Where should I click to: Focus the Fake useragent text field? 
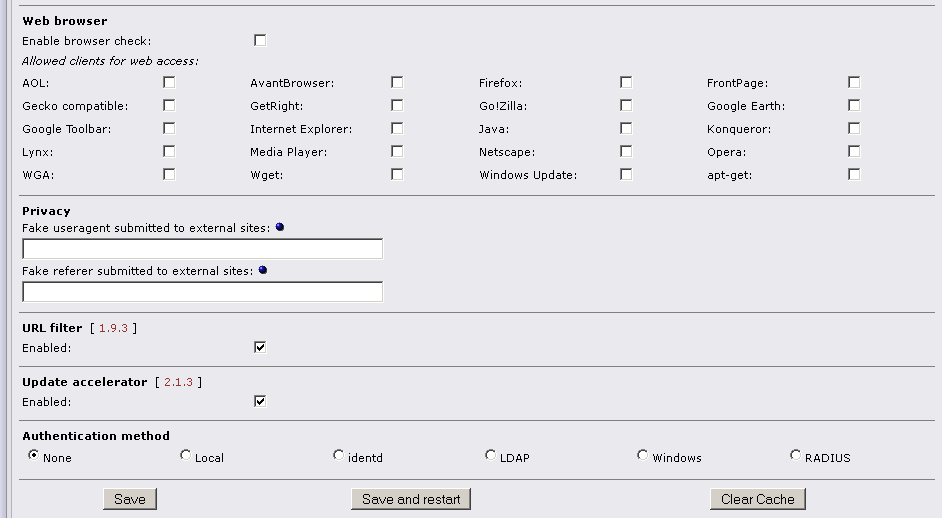(202, 249)
